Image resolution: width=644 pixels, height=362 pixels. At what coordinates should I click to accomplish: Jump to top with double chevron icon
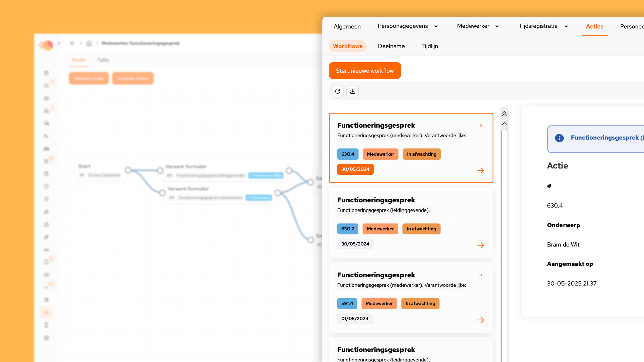point(504,114)
